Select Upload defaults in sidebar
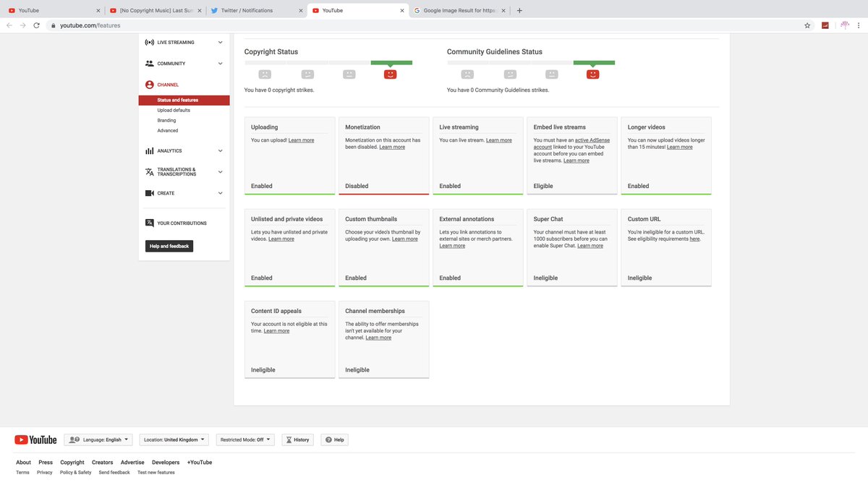This screenshot has height=488, width=868. tap(174, 111)
